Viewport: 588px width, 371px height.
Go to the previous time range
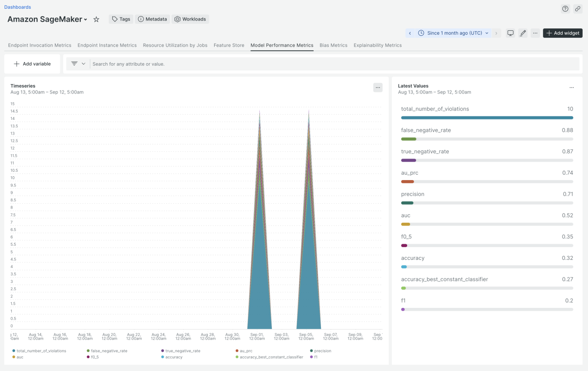tap(410, 33)
